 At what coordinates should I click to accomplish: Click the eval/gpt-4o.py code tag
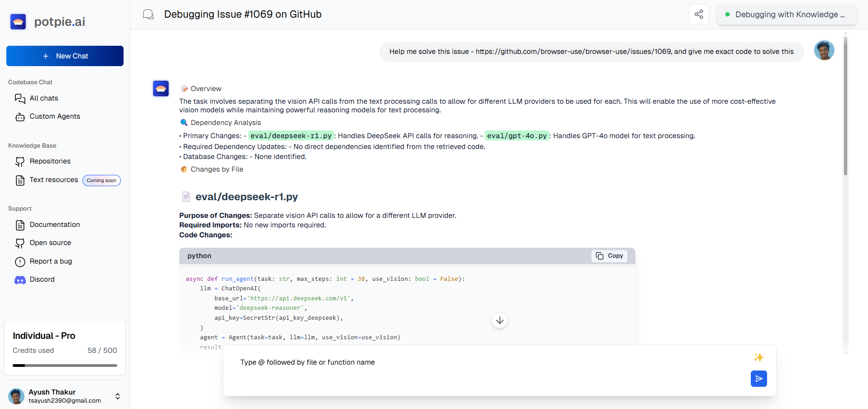point(517,136)
